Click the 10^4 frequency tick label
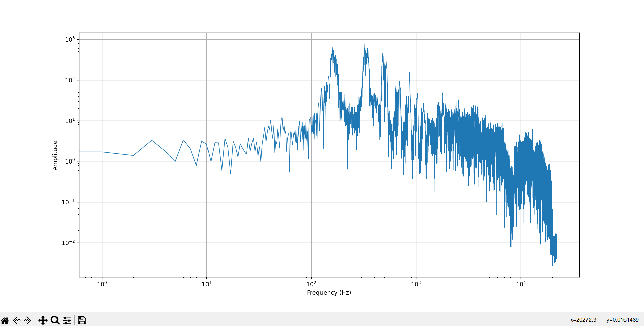Viewport: 644px width, 326px height. (521, 284)
